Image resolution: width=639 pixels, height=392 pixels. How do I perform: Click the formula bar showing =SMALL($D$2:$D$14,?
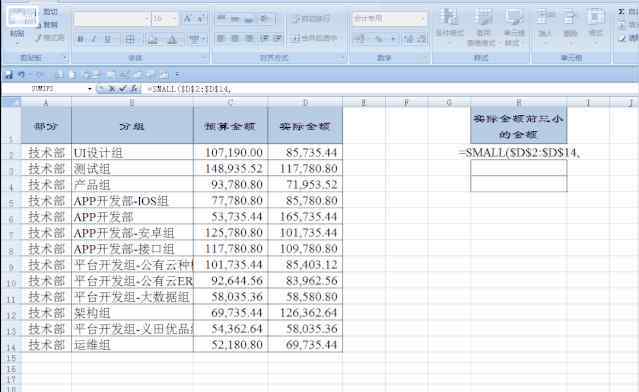point(391,89)
